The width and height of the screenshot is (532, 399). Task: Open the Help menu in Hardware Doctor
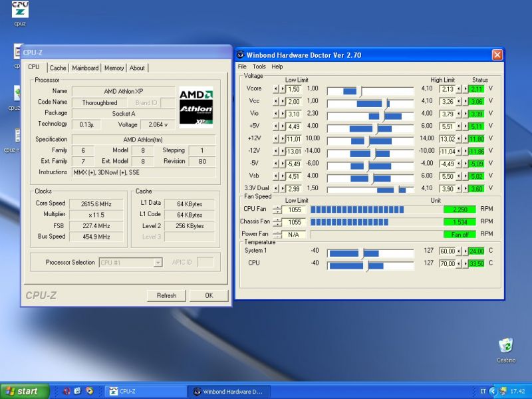coord(277,66)
